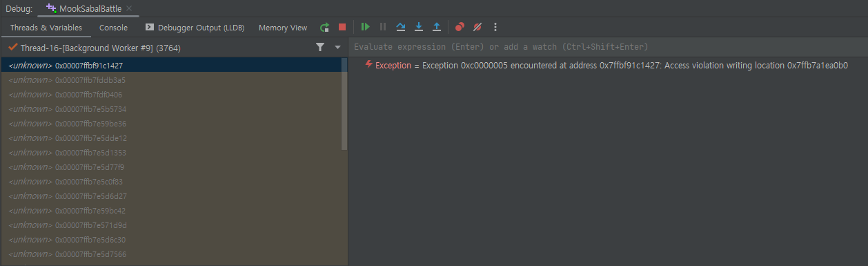
Task: Click the Debug: panel label
Action: pyautogui.click(x=19, y=8)
